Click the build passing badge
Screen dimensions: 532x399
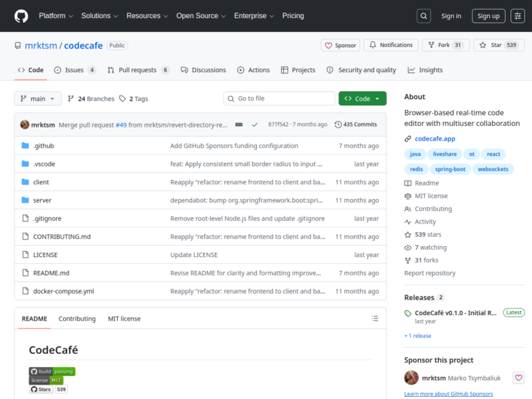[x=52, y=371]
